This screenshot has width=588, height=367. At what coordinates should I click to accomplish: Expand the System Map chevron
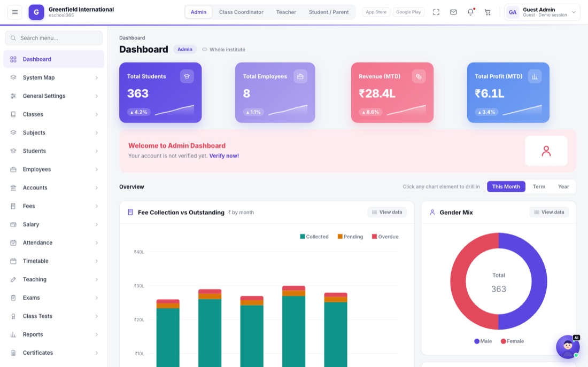[x=96, y=77]
